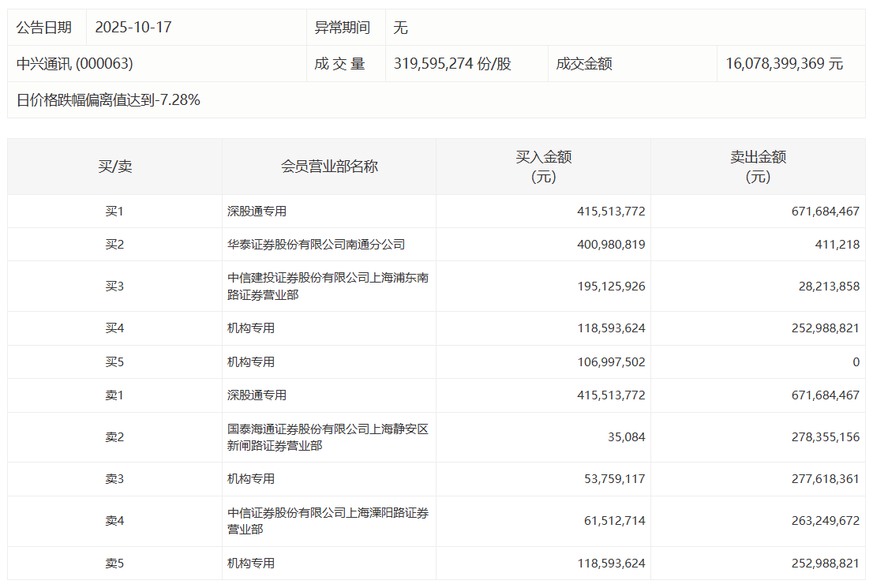Open the 中信建投证券 上海浦东南路 branch entry
873x588 pixels.
(328, 286)
